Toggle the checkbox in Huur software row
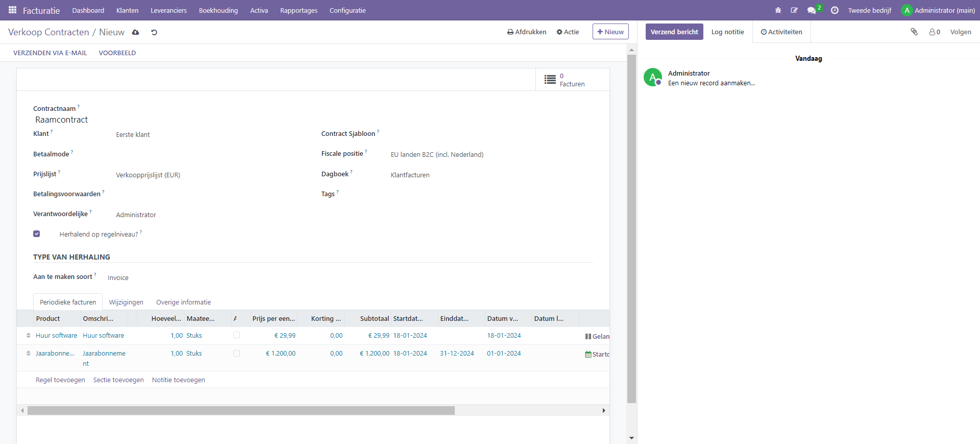This screenshot has height=444, width=980. 236,335
